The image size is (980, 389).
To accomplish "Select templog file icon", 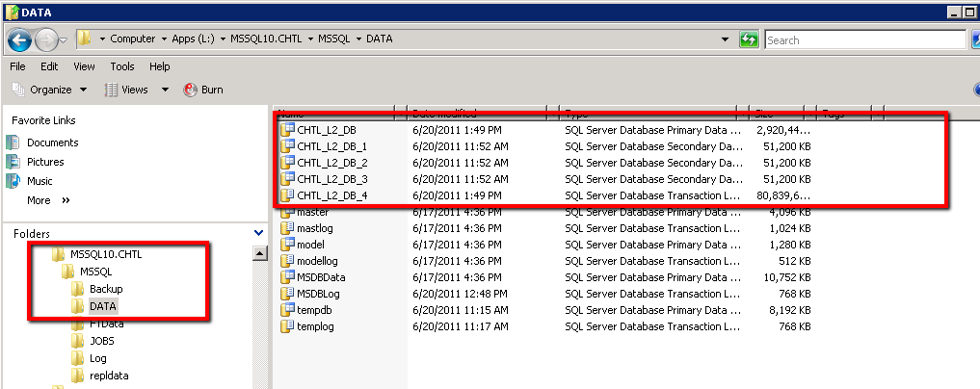I will click(287, 326).
